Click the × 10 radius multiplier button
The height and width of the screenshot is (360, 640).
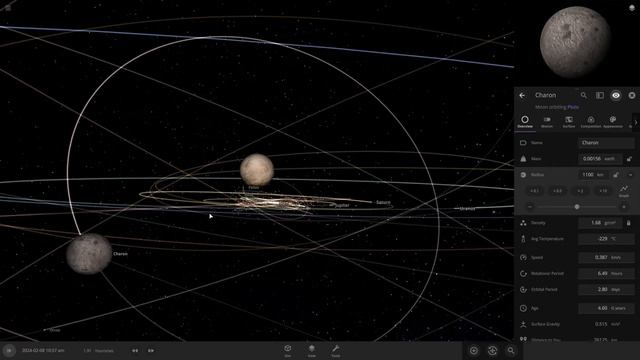[603, 191]
